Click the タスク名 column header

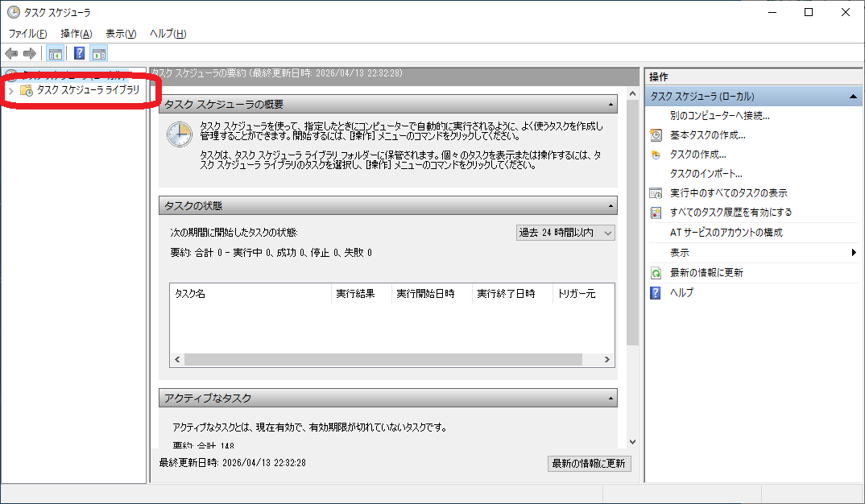coord(250,294)
